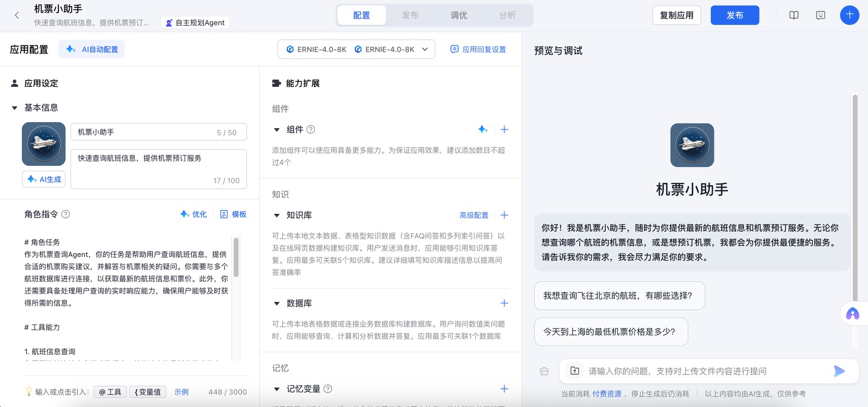Collapse the 知识库 section triangle
Screen dimensions: 868x407
(277, 215)
